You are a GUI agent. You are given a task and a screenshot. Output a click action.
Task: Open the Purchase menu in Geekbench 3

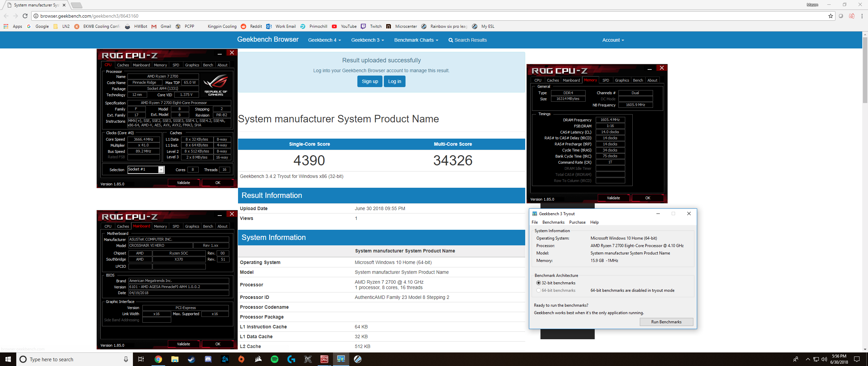pyautogui.click(x=577, y=222)
